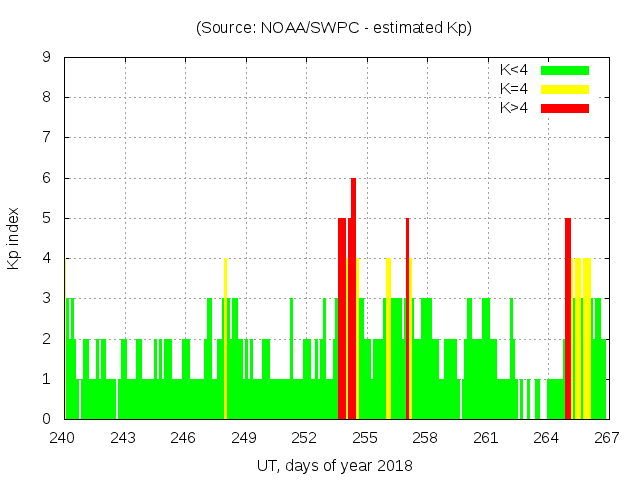This screenshot has height=480, width=640.
Task: Click the 'Kp index' y-axis label
Action: tap(14, 239)
